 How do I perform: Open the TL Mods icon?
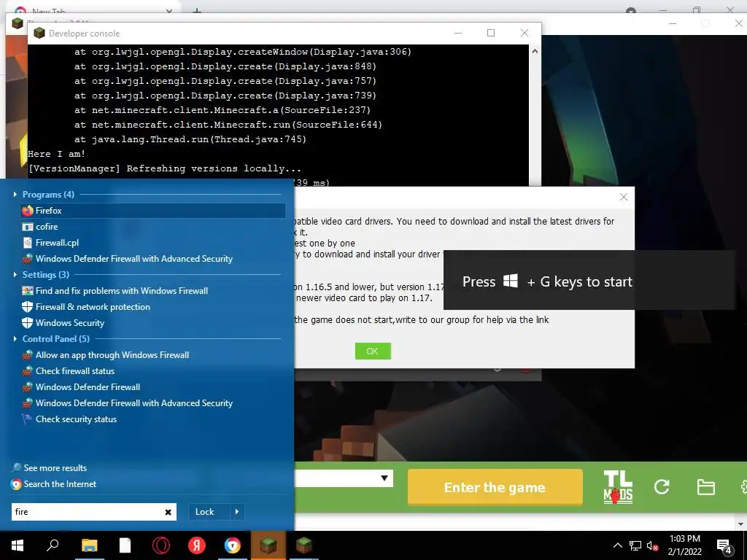[x=618, y=487]
